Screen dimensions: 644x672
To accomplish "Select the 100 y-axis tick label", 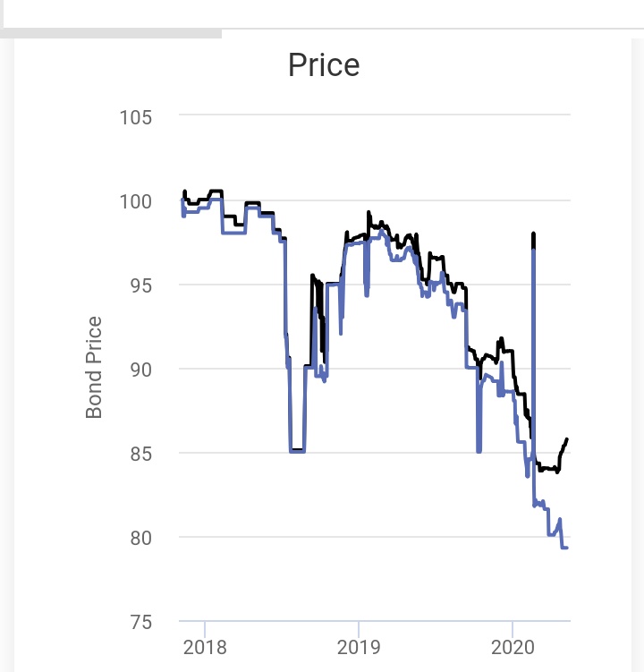I will 136,201.
